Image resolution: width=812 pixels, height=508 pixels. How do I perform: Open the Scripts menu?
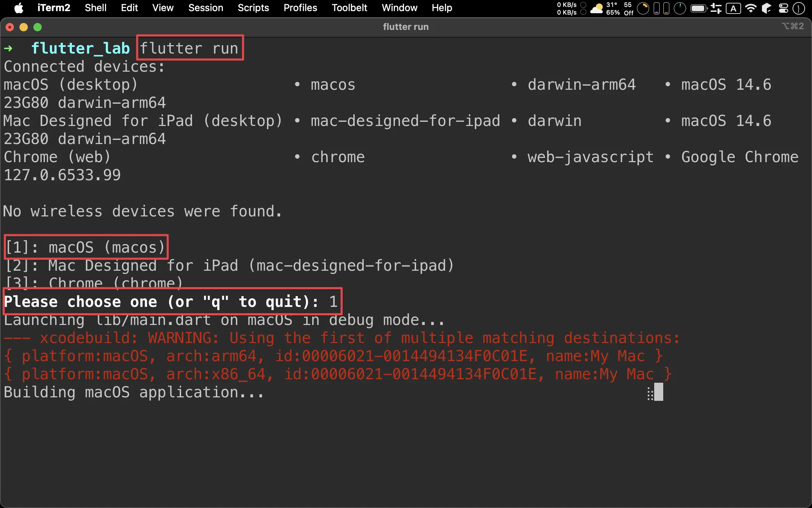(253, 8)
